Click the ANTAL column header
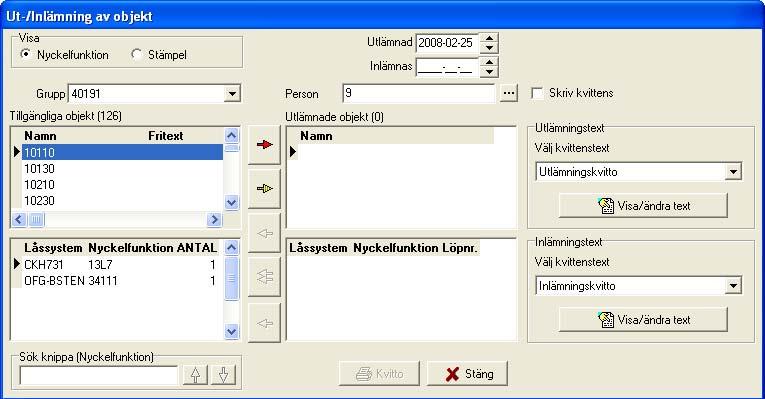Viewport: 765px width, 399px height. point(197,248)
